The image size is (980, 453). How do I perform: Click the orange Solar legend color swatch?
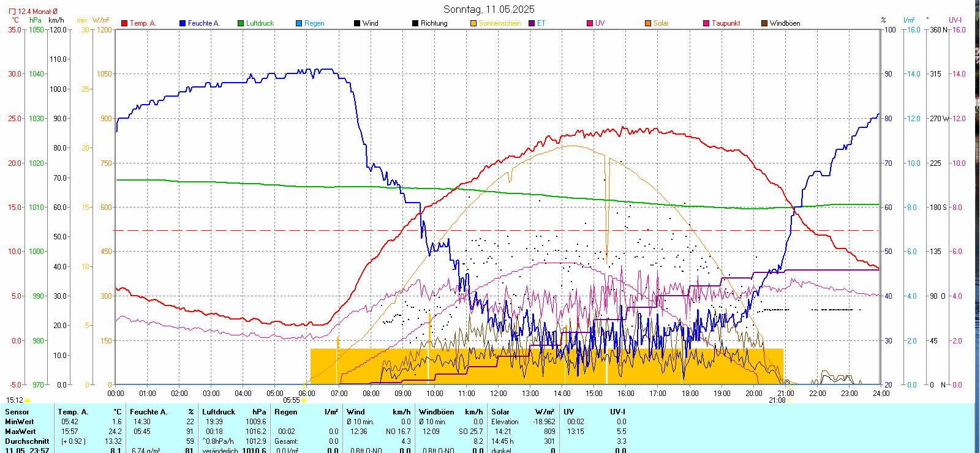[648, 23]
